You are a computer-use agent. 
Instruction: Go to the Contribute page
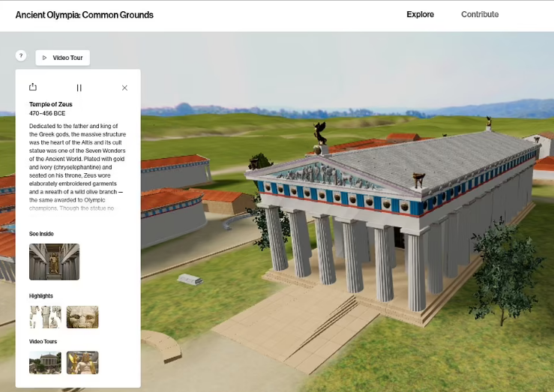coord(480,14)
